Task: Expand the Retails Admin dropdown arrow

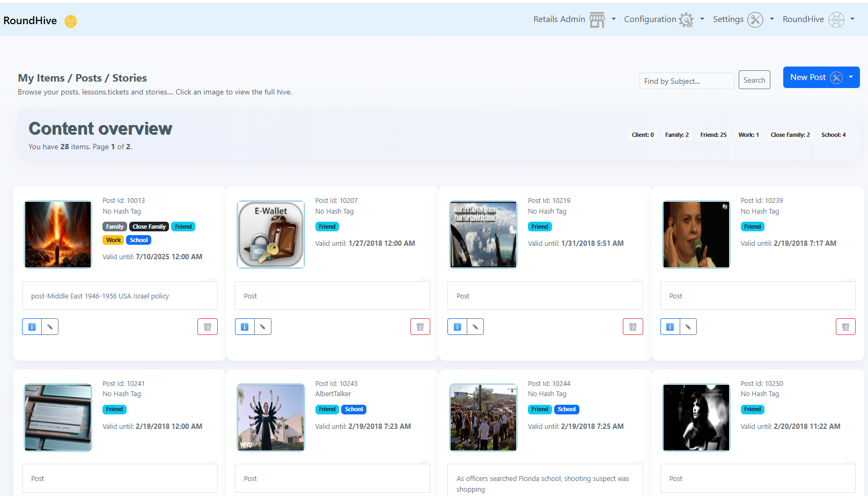Action: coord(614,19)
